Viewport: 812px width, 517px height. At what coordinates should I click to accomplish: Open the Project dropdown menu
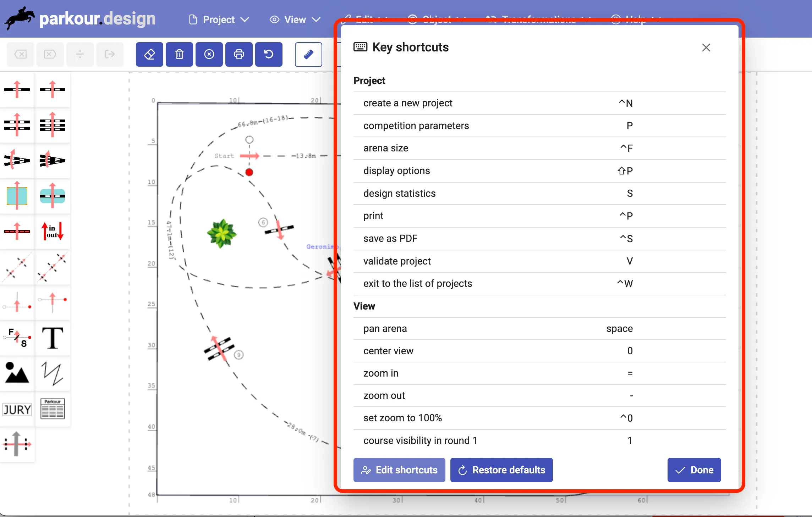point(219,20)
